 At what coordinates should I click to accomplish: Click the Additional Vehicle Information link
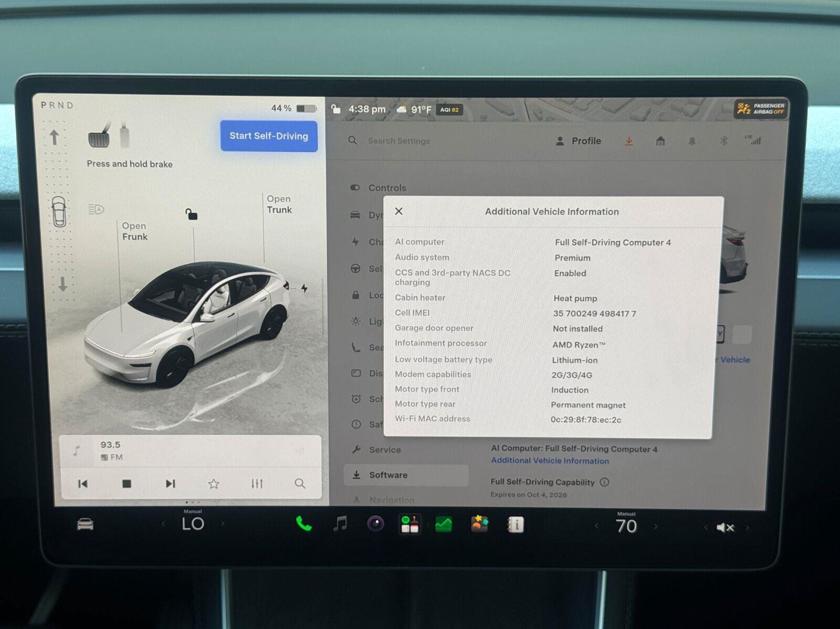[x=550, y=461]
